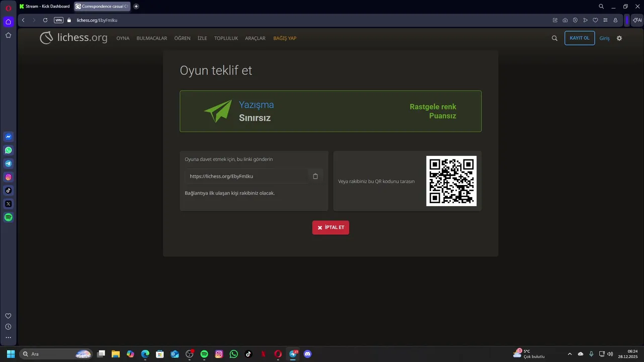Viewport: 644px width, 362px height.
Task: Click the lichess.org logo
Action: point(73,38)
